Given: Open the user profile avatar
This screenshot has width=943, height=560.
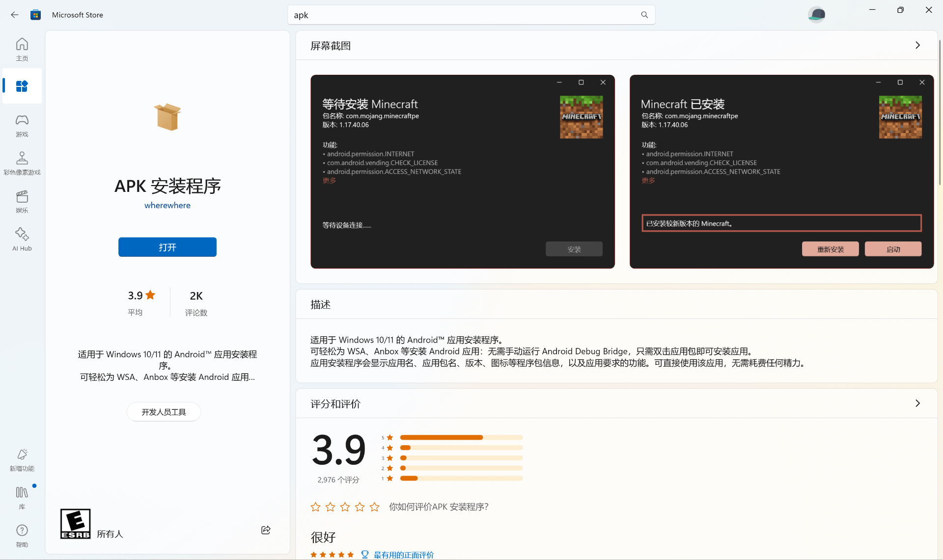Looking at the screenshot, I should 816,14.
